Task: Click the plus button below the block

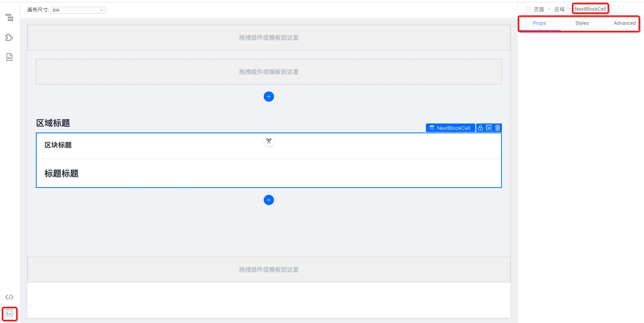Action: pyautogui.click(x=269, y=200)
